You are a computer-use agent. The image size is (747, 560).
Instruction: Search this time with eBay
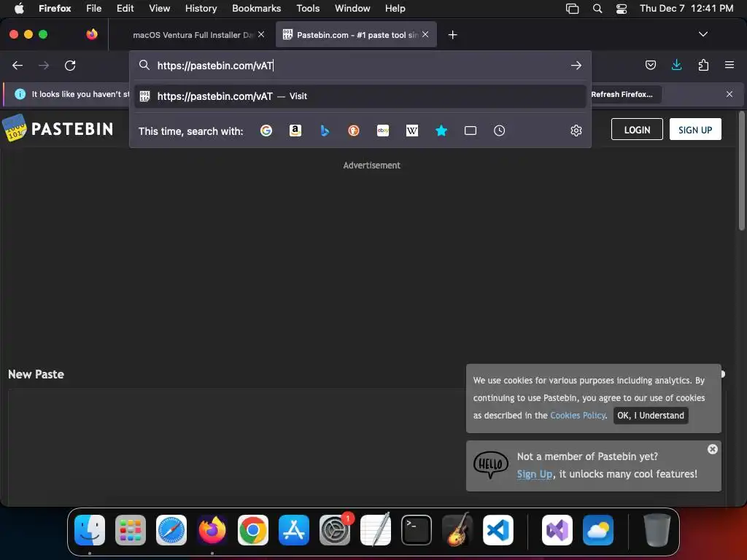pos(383,131)
